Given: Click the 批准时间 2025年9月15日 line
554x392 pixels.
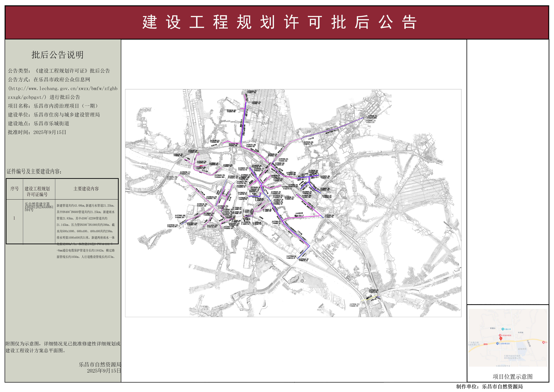Looking at the screenshot, I should point(37,132).
